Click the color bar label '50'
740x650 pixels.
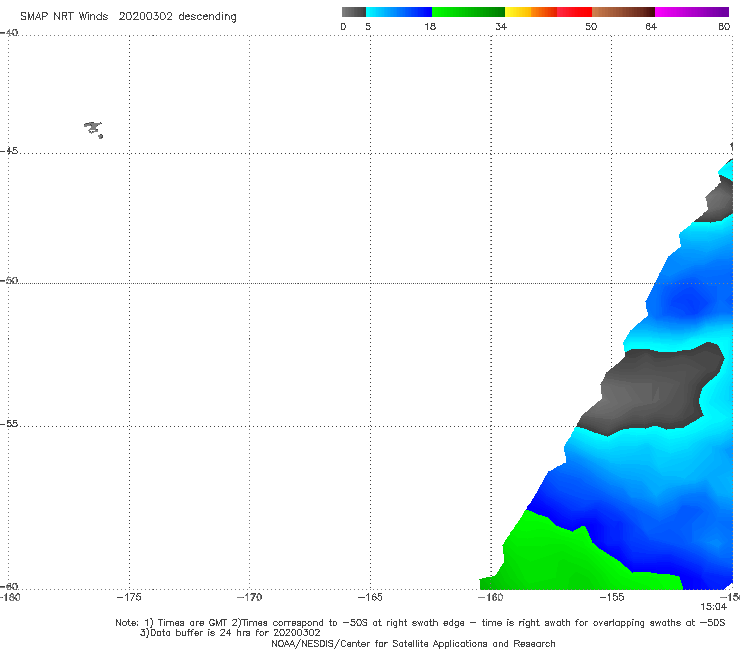point(591,27)
